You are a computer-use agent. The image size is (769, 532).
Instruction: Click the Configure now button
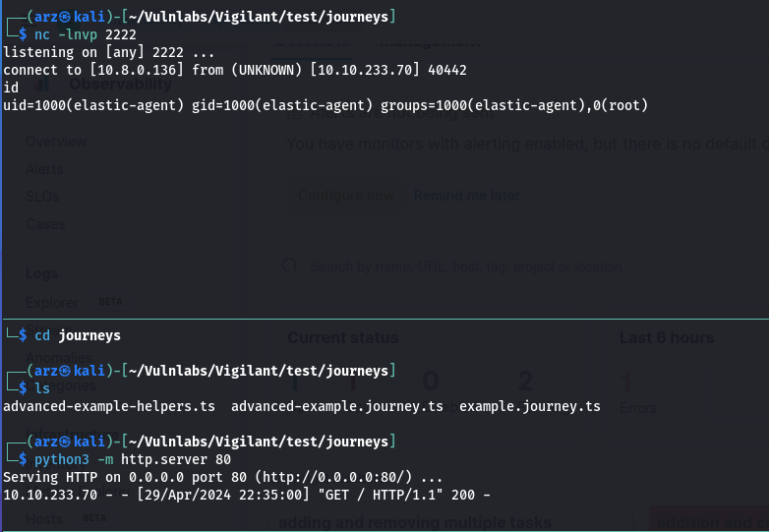click(x=346, y=196)
